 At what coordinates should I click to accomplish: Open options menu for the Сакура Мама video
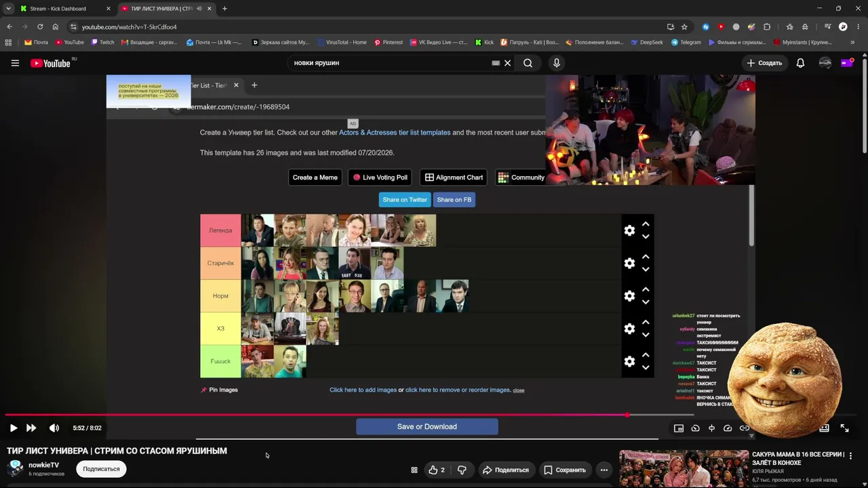point(850,455)
